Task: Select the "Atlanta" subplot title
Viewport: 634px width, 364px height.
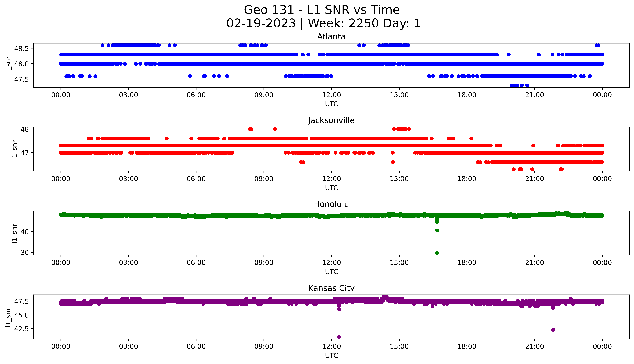Action: pos(331,37)
